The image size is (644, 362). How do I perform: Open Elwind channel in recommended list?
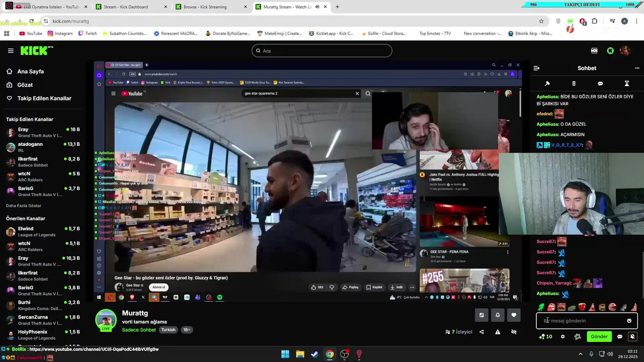pos(43,232)
